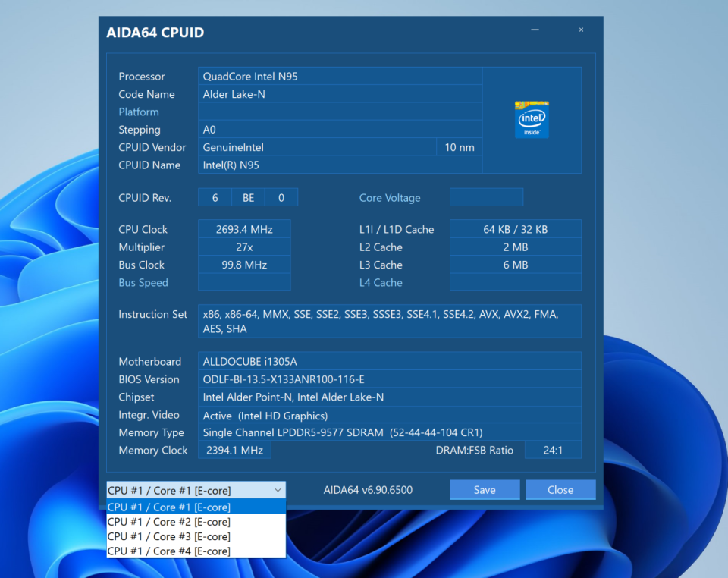This screenshot has height=578, width=728.
Task: Select the L2 Cache value 2 MB
Action: 516,247
